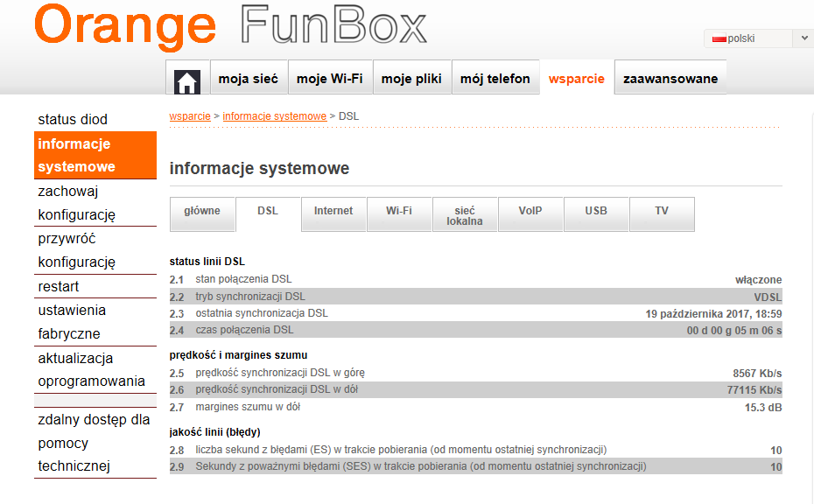
Task: Switch to the sieć lokalna tab
Action: (465, 213)
